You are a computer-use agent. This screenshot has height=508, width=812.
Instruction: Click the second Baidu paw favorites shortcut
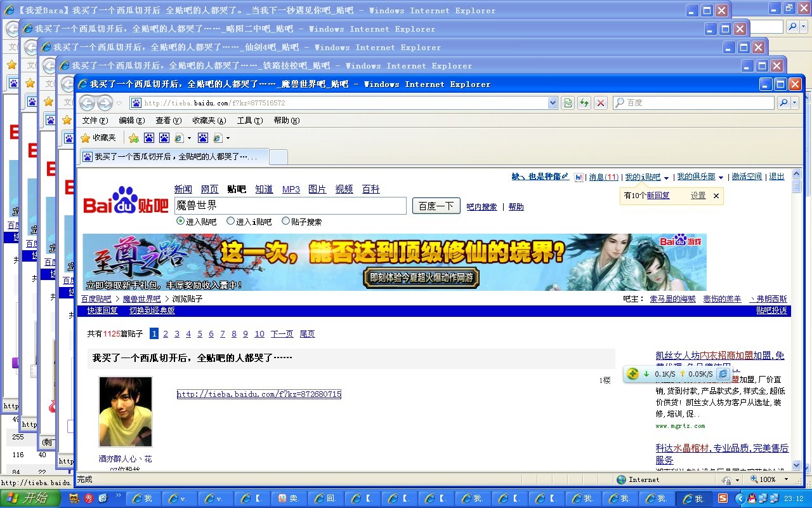pos(164,138)
